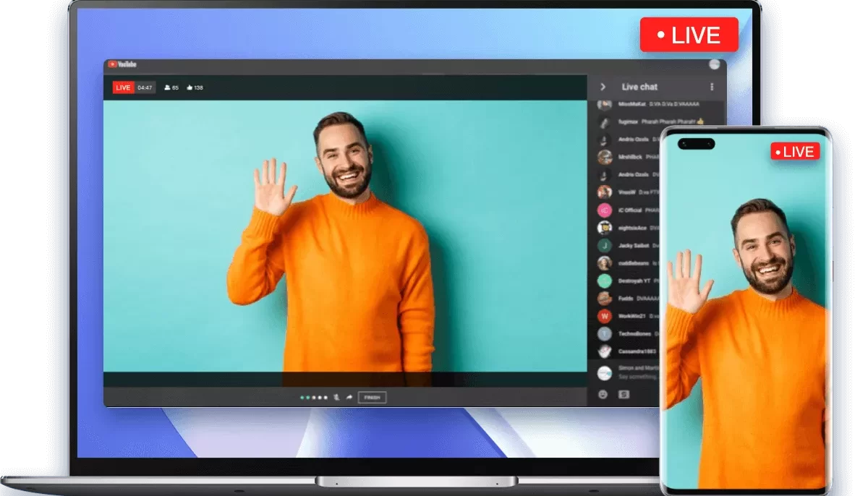Toggle the muted microphone icon below the video
This screenshot has width=868, height=496.
[337, 397]
